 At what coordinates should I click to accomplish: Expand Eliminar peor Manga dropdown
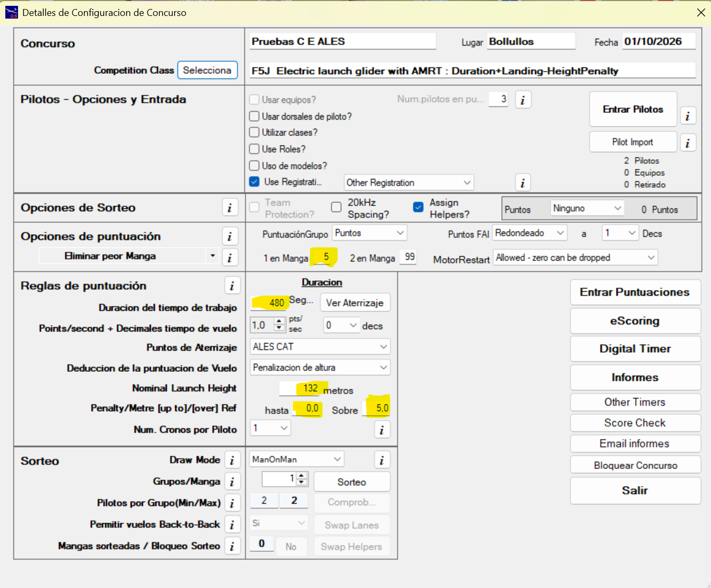pos(212,256)
